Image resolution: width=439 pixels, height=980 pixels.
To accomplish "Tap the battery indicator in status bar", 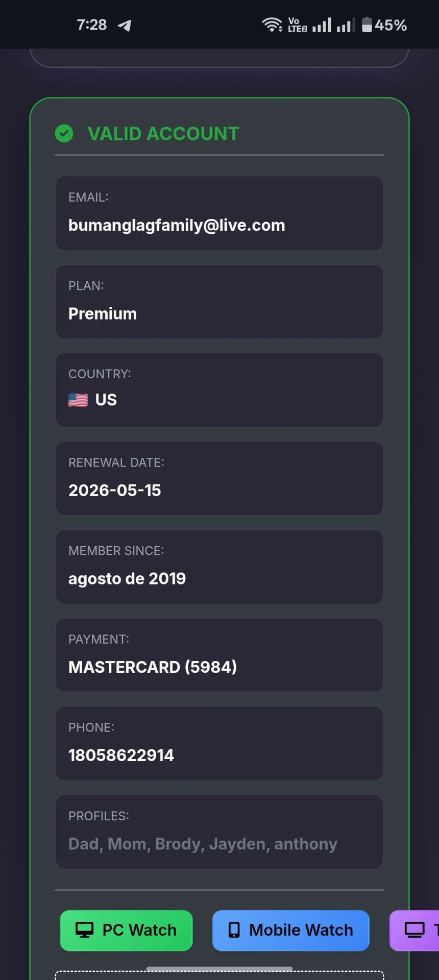I will (384, 24).
